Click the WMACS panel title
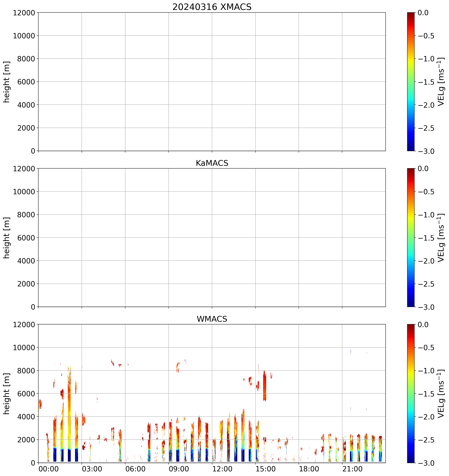 212,319
